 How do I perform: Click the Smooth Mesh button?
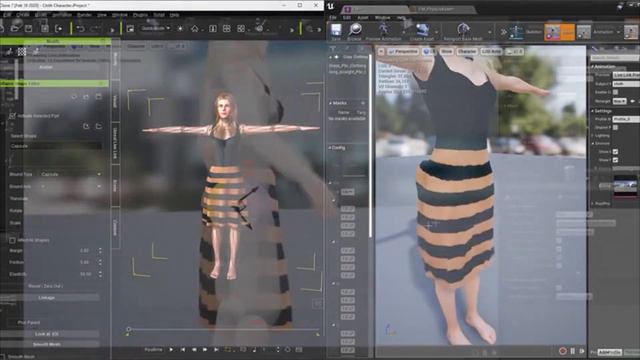[x=47, y=344]
